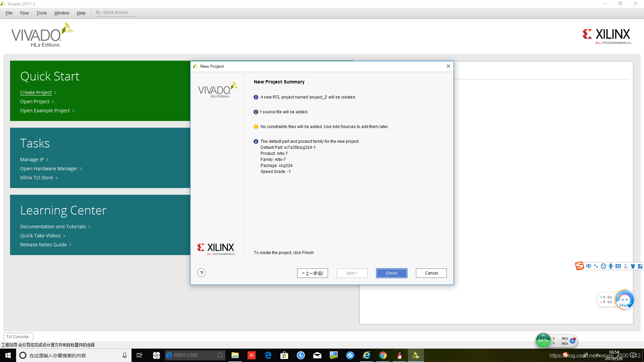Open the red app icon on taskbar
The width and height of the screenshot is (644, 362).
coord(252,355)
